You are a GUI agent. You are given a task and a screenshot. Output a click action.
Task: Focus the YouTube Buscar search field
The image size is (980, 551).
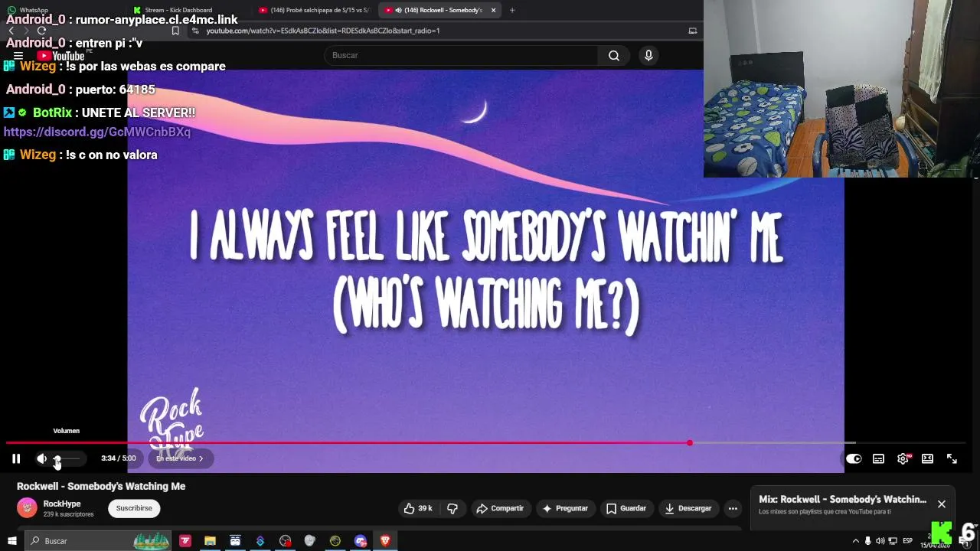pyautogui.click(x=462, y=55)
